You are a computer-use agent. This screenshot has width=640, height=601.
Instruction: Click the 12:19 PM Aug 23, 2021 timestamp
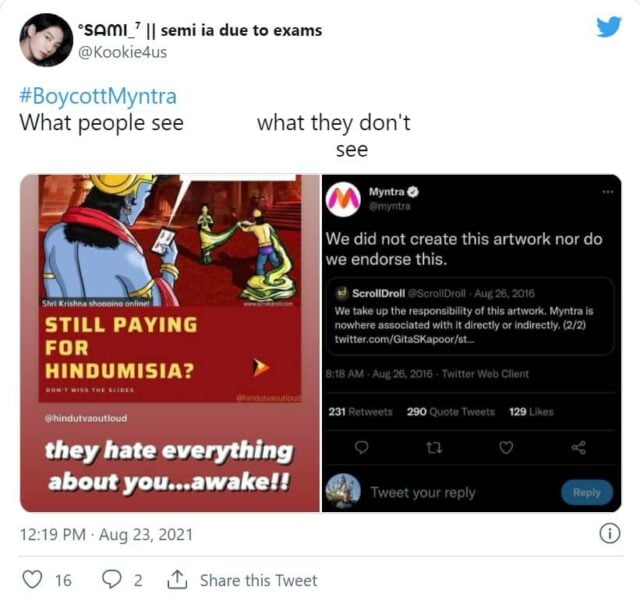pyautogui.click(x=106, y=534)
